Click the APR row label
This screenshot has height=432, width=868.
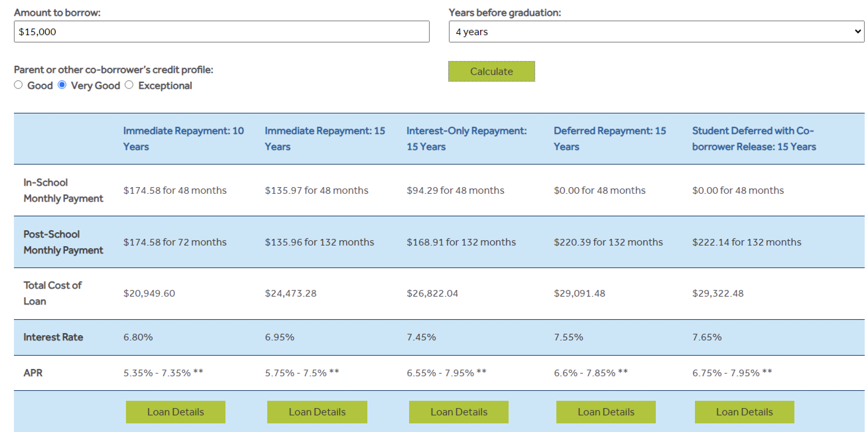click(x=33, y=373)
